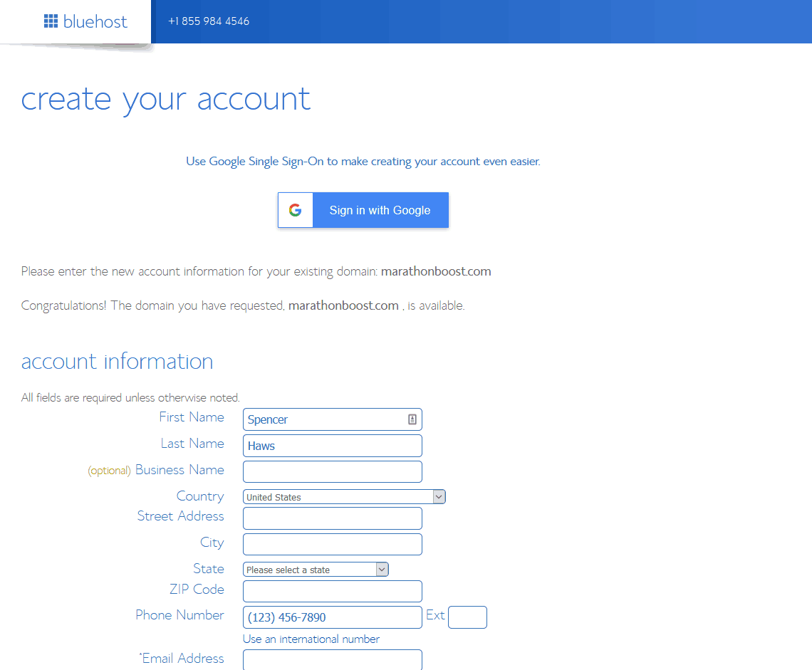Click the Last Name label
Screen dimensions: 812x670
coord(192,443)
